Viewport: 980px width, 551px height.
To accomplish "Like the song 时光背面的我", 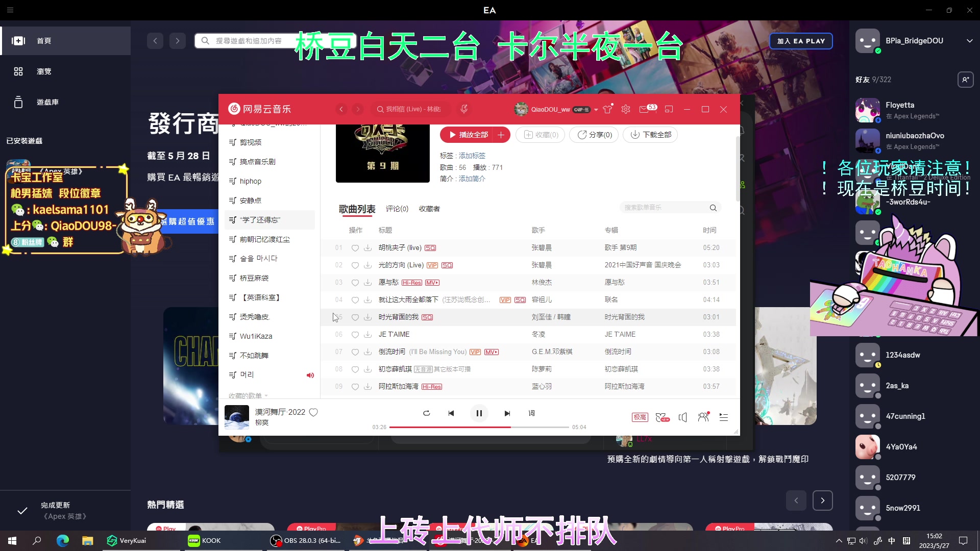I will pos(355,317).
